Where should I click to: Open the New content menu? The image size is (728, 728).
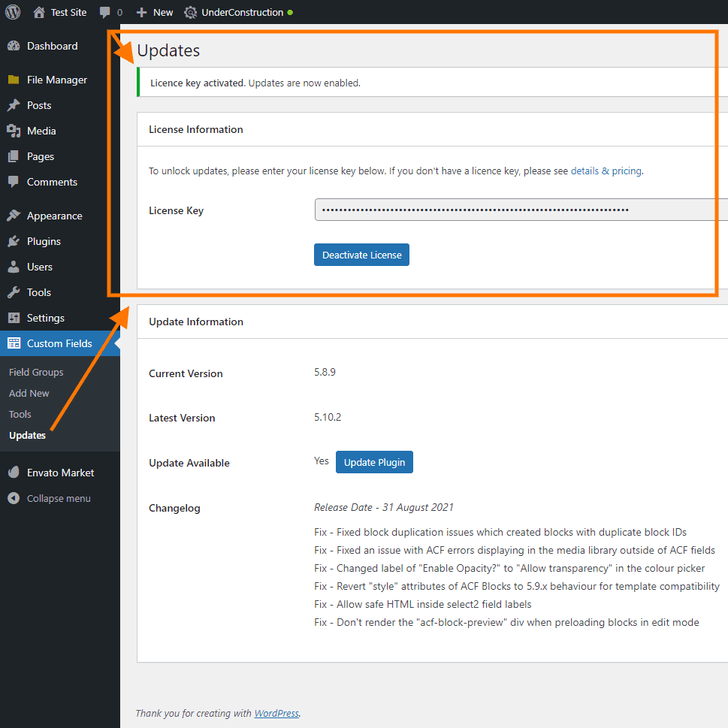[x=163, y=13]
